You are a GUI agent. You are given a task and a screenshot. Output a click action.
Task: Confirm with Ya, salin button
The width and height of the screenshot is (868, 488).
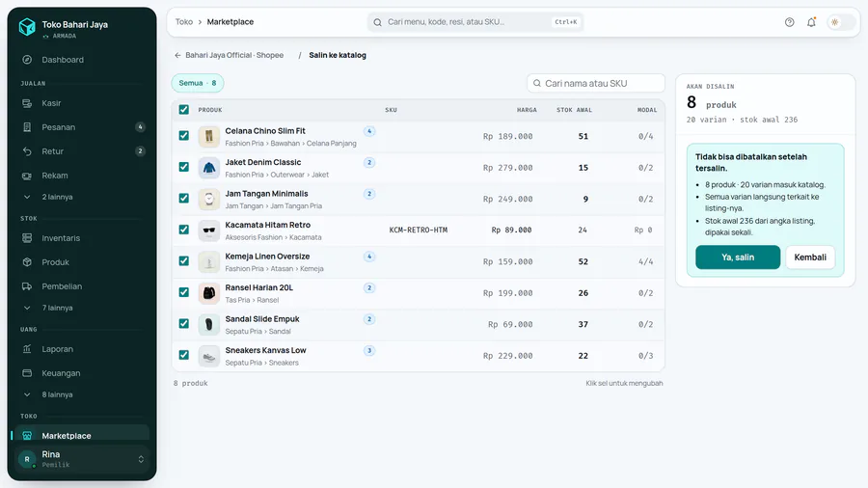[738, 258]
